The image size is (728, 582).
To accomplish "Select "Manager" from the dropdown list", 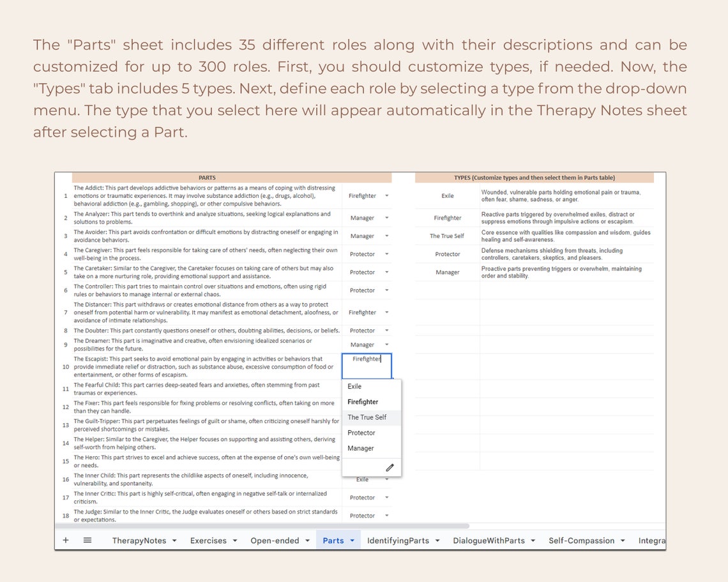I will pos(361,448).
